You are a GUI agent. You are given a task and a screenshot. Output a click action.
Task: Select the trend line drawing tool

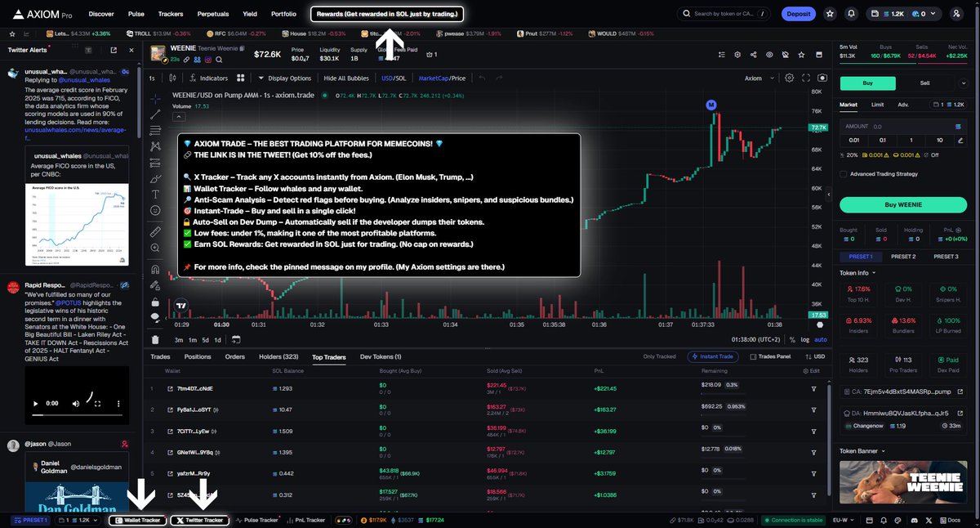(x=155, y=114)
